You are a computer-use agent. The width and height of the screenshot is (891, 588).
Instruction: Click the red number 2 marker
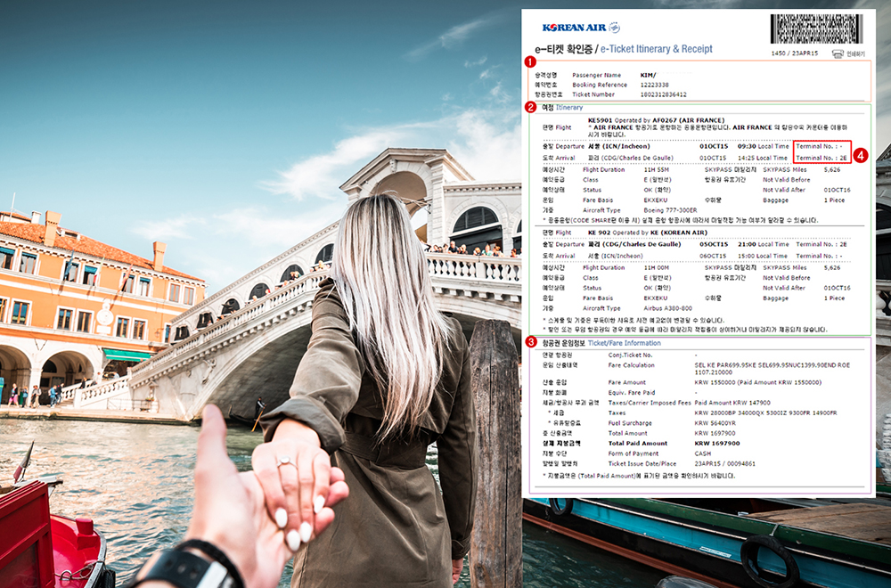tap(530, 107)
